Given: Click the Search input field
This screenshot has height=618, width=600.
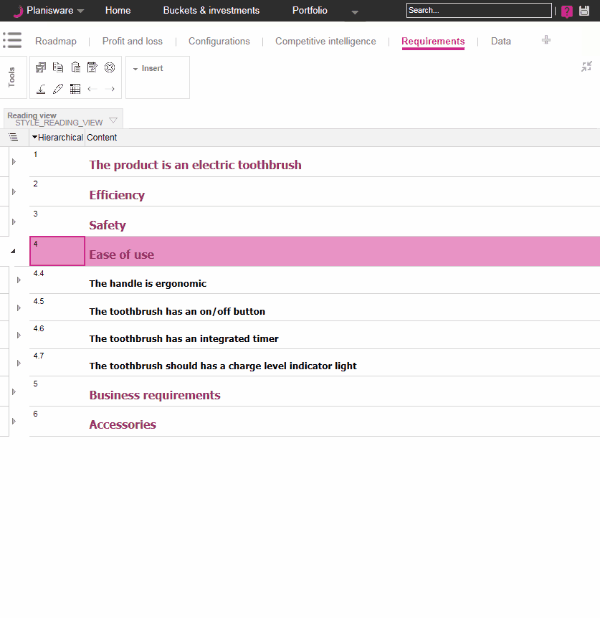Looking at the screenshot, I should coord(479,10).
